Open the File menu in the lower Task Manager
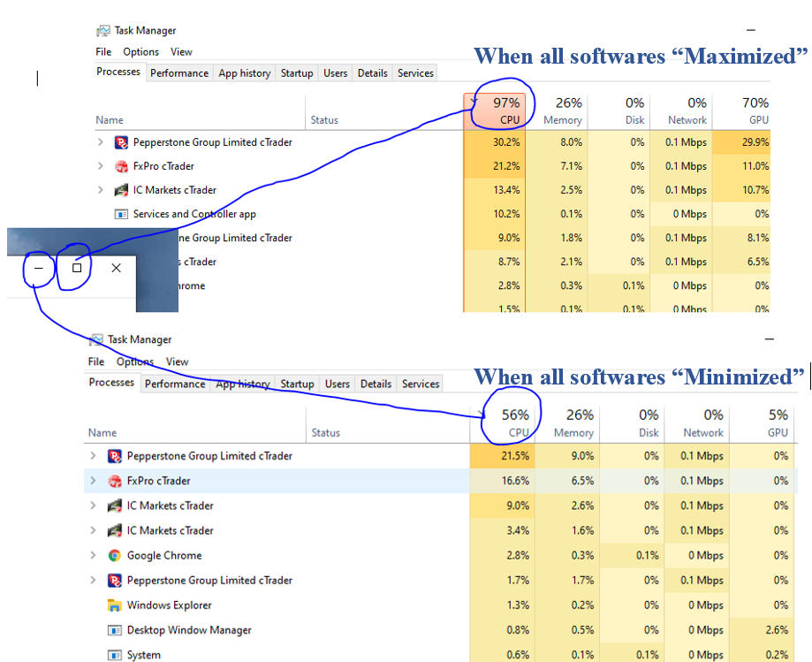 pyautogui.click(x=96, y=361)
